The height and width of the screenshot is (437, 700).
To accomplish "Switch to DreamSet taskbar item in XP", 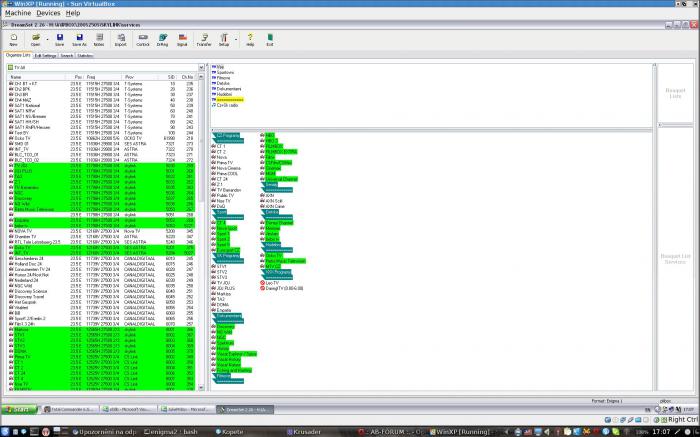I will click(245, 409).
